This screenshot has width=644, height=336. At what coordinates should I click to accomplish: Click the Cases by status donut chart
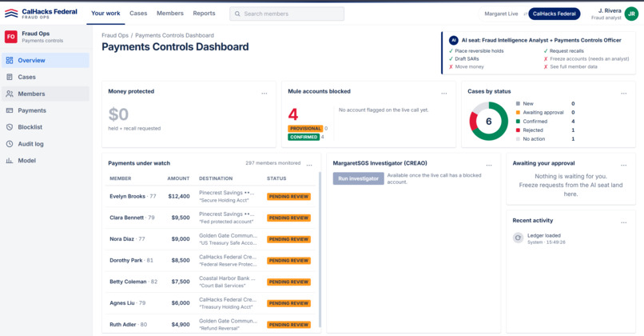[489, 122]
